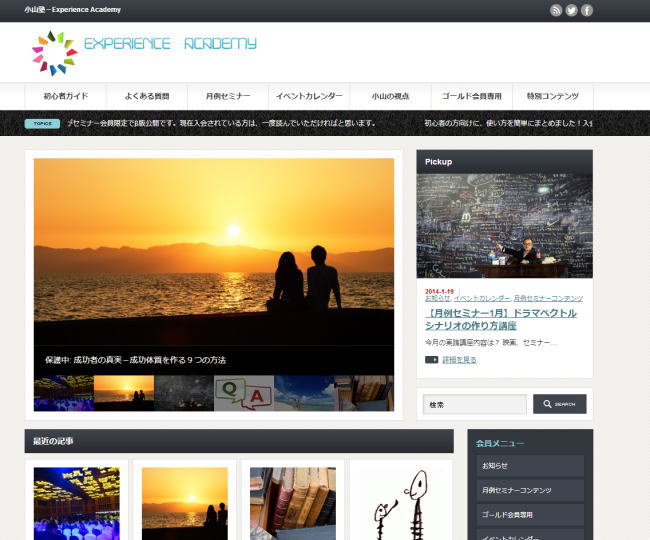Open the 月例セミナー menu item

(228, 96)
